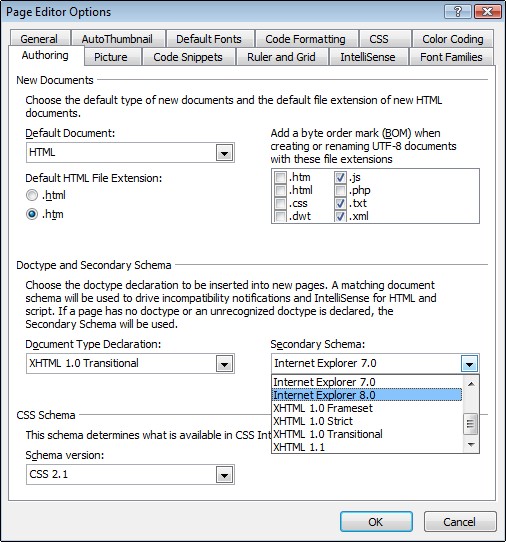This screenshot has height=542, width=506.
Task: Collapse the Secondary Schema dropdown arrow
Action: tap(469, 364)
